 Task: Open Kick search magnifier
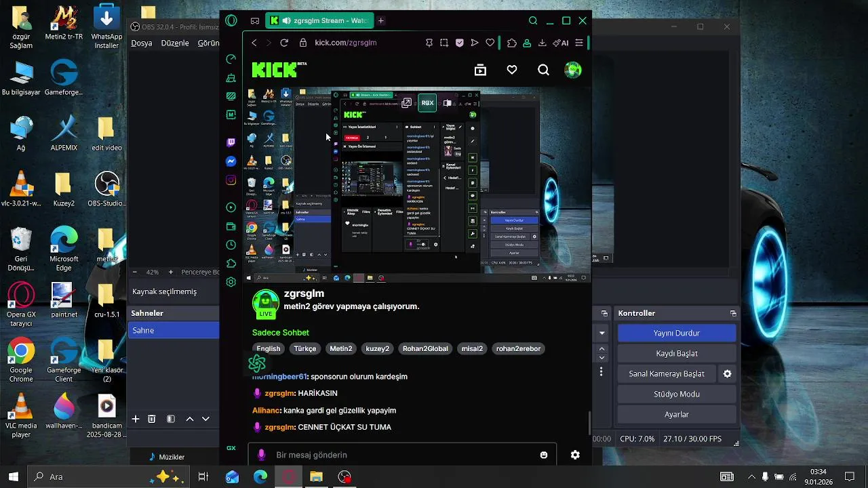pos(543,70)
